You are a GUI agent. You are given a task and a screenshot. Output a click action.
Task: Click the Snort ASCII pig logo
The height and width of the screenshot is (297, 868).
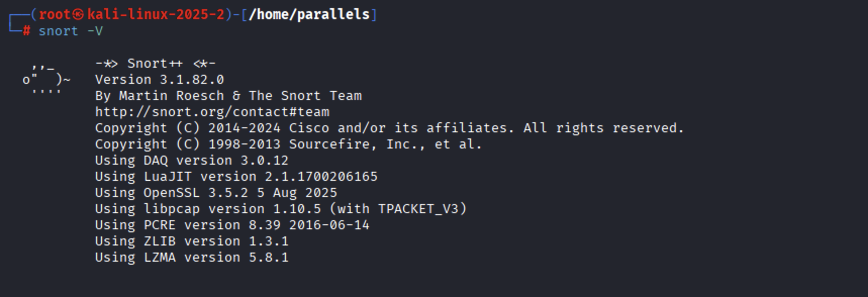[46, 79]
